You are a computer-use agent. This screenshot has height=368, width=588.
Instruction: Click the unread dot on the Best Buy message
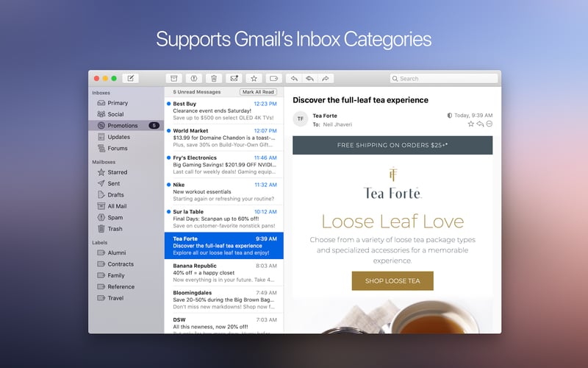point(169,104)
